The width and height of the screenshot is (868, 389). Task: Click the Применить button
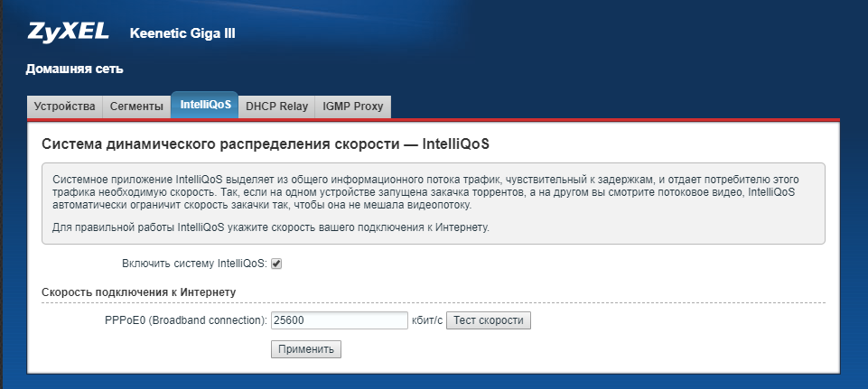click(x=306, y=349)
